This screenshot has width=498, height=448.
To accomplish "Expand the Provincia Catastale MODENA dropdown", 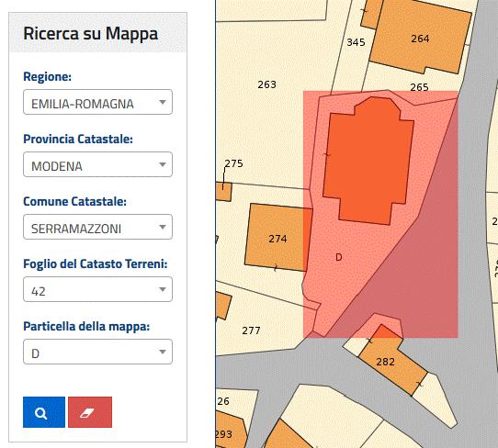I will [97, 164].
